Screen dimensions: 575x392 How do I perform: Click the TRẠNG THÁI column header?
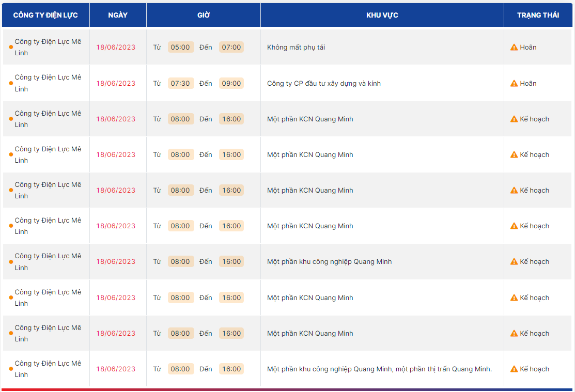click(x=538, y=15)
